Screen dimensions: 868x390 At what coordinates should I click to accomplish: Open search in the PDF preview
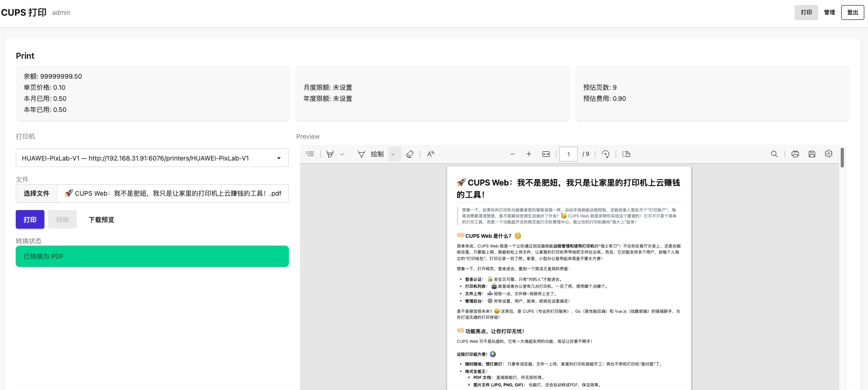pyautogui.click(x=774, y=154)
